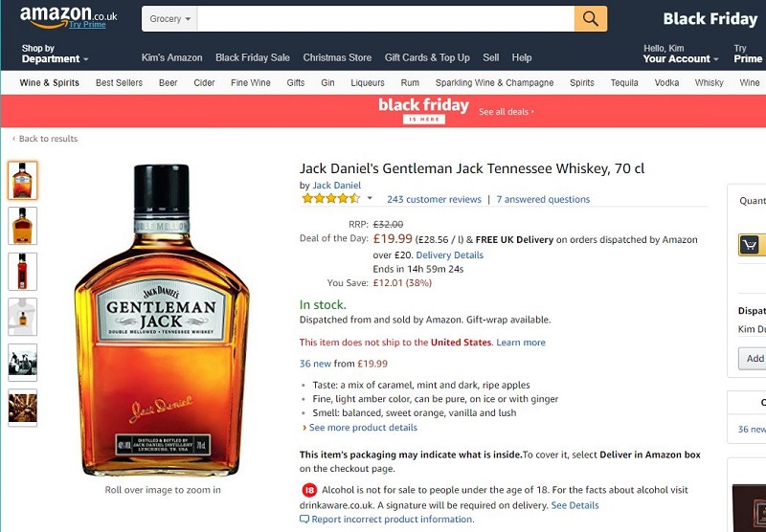Open the Whisky category tab
The height and width of the screenshot is (532, 766).
[x=709, y=82]
